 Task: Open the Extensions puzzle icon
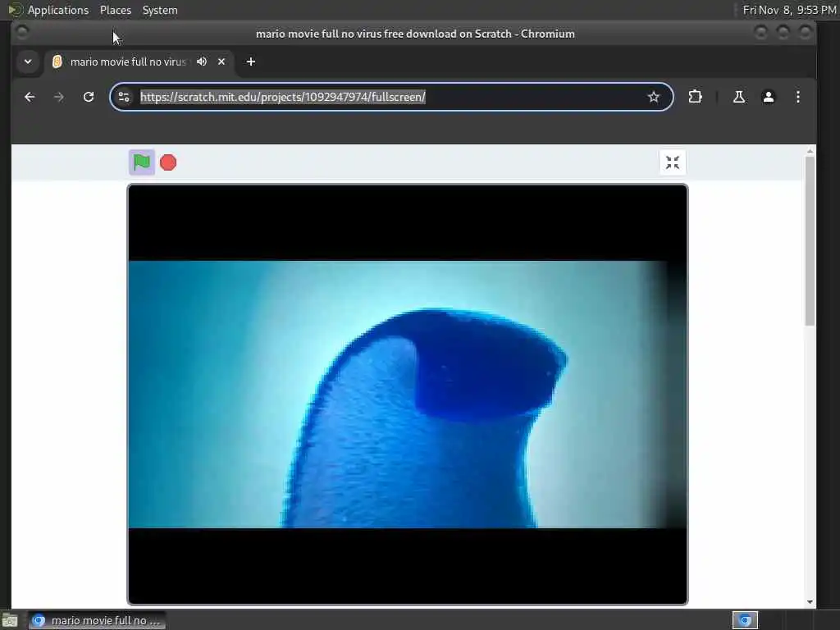(695, 97)
